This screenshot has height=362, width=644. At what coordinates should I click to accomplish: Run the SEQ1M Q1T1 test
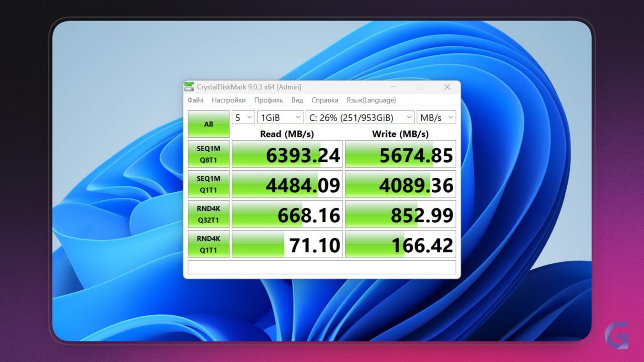pos(208,184)
